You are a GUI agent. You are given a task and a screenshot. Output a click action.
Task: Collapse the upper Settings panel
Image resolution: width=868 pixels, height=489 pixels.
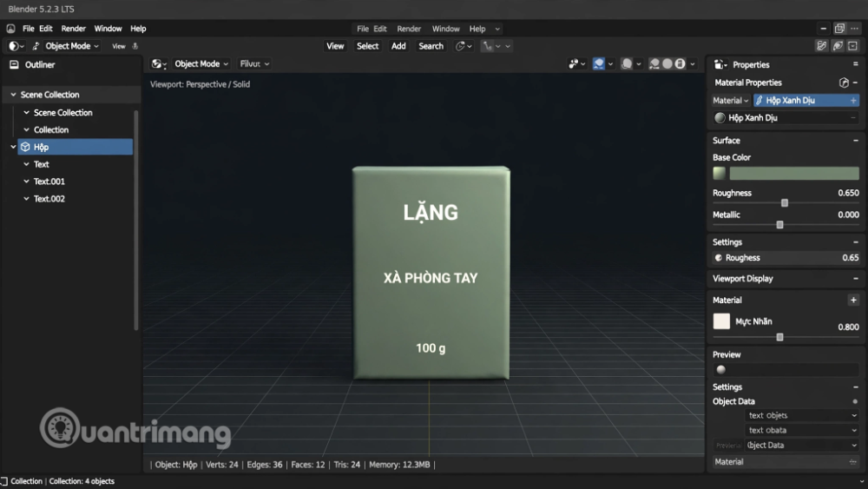point(855,242)
